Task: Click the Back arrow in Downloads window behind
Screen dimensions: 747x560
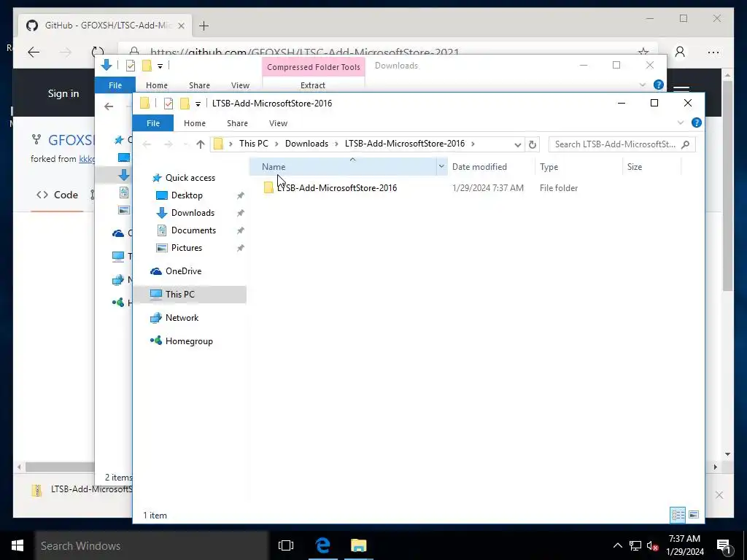Action: pyautogui.click(x=109, y=106)
